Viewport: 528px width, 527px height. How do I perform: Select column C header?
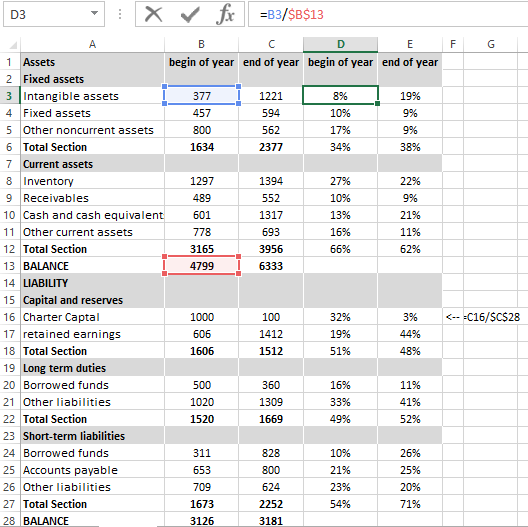pos(271,44)
